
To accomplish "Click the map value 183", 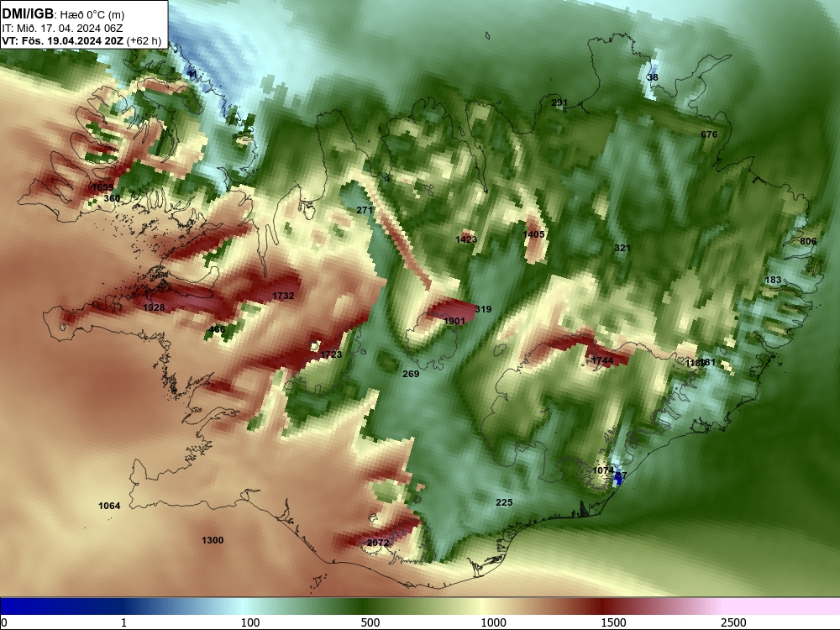I will pos(773,280).
